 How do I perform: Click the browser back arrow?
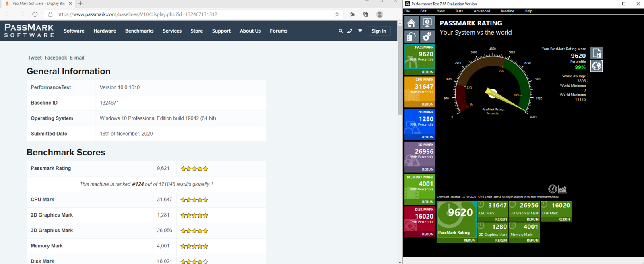[x=8, y=14]
